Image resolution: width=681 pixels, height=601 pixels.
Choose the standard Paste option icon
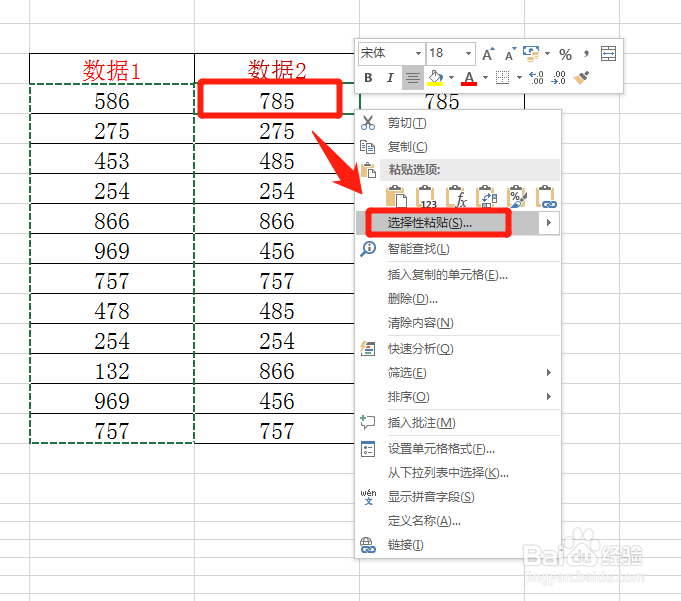coord(396,197)
